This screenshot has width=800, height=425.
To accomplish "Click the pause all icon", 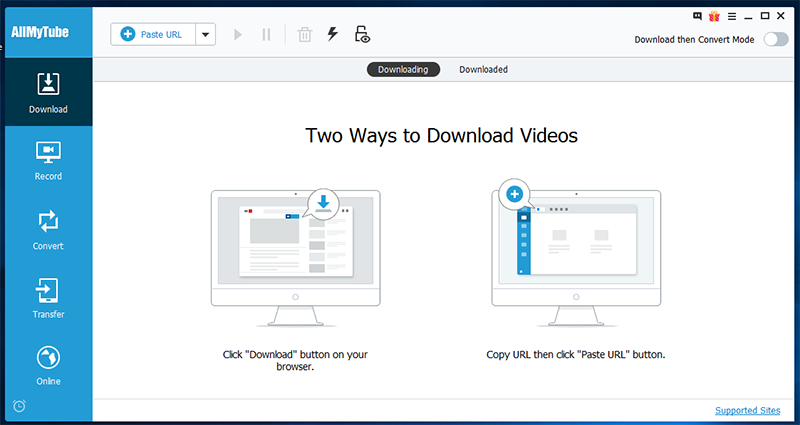I will [x=266, y=35].
